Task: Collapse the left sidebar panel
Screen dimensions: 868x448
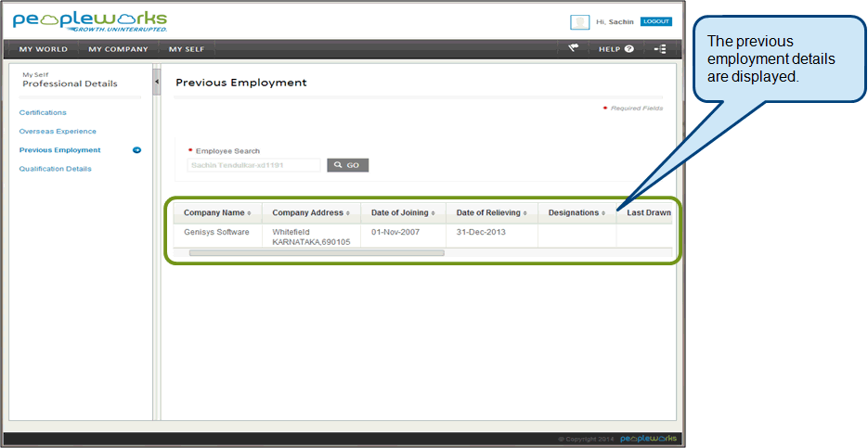Action: pyautogui.click(x=156, y=83)
